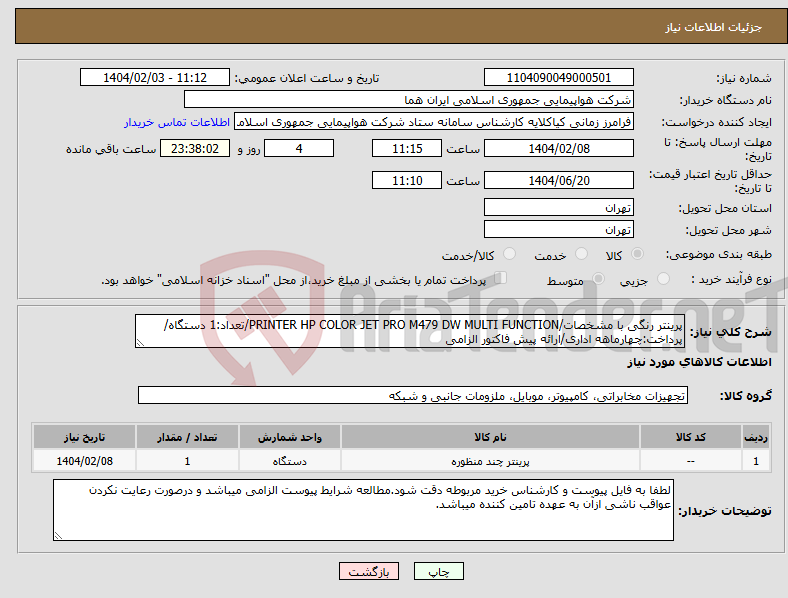The image size is (788, 598).
Task: Click response deadline date 1404/02/08 field
Action: pos(558,148)
